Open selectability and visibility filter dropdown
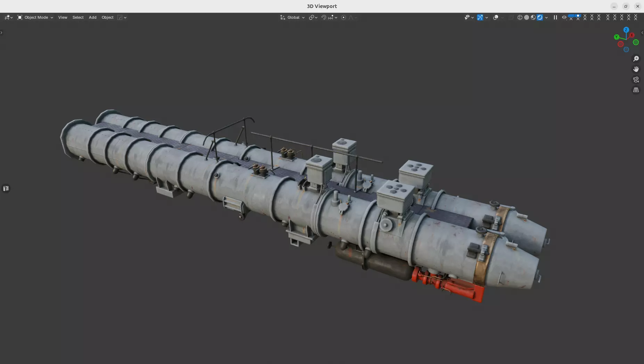The height and width of the screenshot is (364, 644). tap(469, 17)
